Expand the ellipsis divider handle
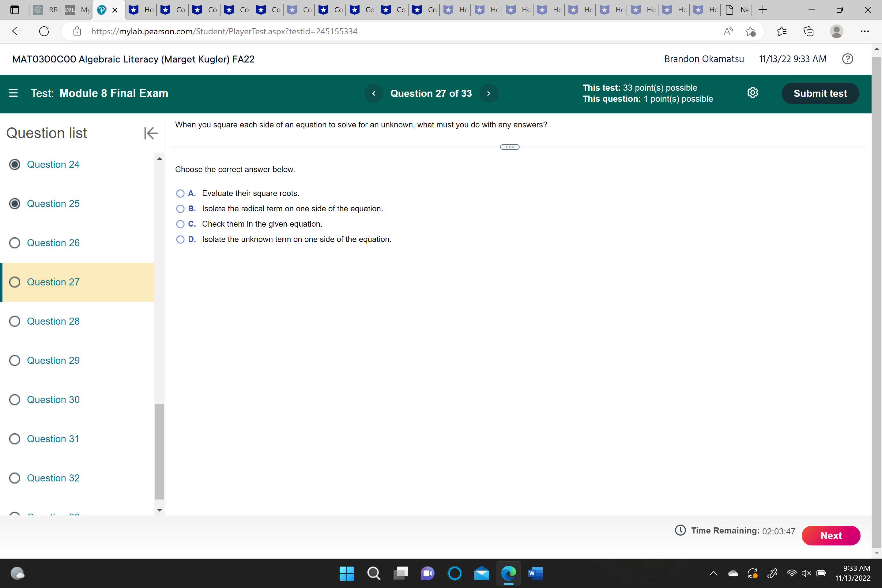 [509, 147]
